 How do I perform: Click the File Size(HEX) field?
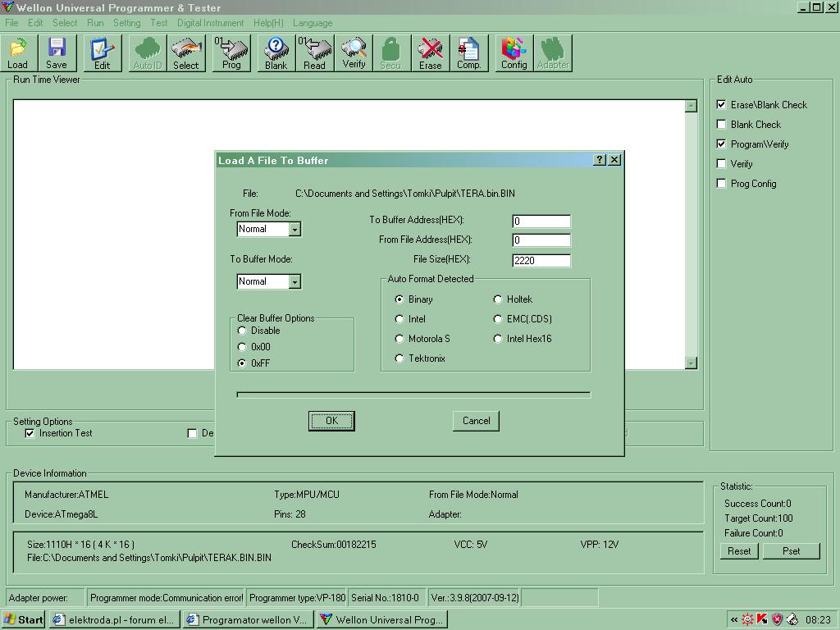(541, 260)
